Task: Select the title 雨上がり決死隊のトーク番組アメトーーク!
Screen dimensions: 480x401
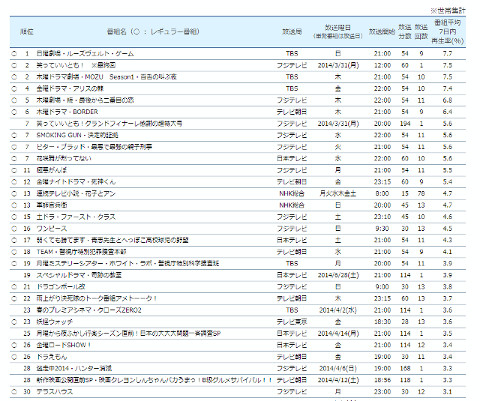Action: point(97,298)
